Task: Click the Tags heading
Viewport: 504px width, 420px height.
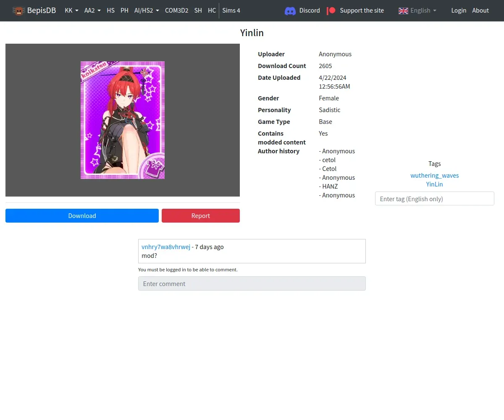Action: click(x=435, y=163)
